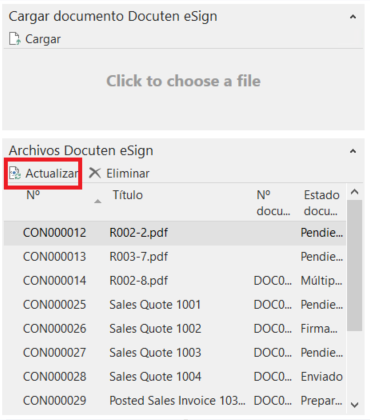This screenshot has width=370, height=420.
Task: Click the Pendie... status of CON000012
Action: [x=322, y=233]
